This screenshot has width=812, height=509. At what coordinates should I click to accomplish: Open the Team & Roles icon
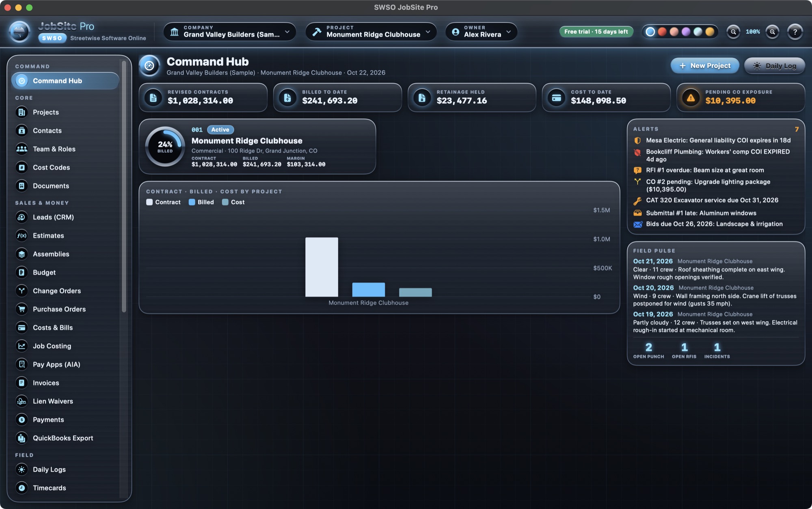22,149
